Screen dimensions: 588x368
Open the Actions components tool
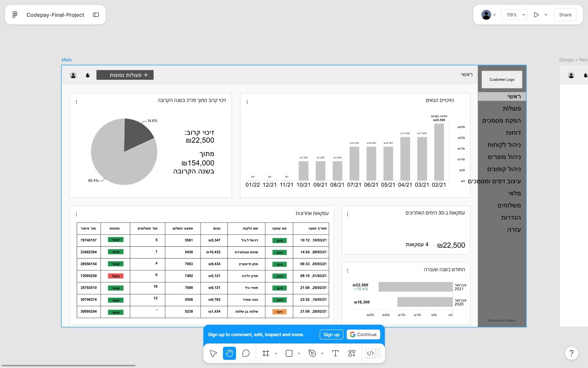coord(352,353)
